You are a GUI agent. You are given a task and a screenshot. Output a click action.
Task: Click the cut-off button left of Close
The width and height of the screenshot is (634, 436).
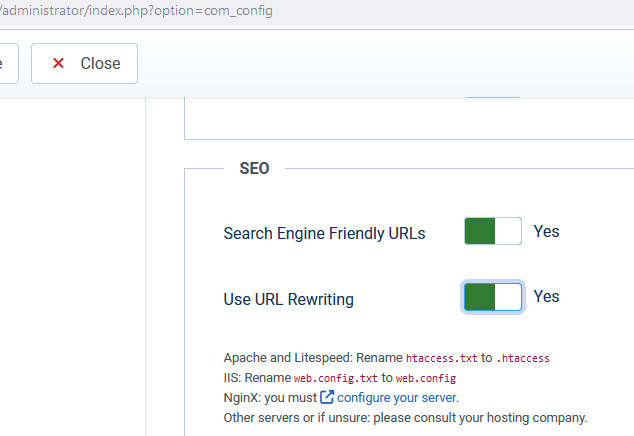pyautogui.click(x=8, y=63)
